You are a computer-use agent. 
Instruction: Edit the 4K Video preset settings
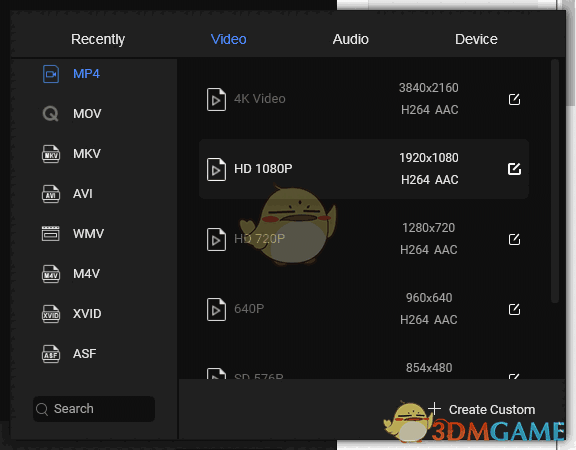514,99
